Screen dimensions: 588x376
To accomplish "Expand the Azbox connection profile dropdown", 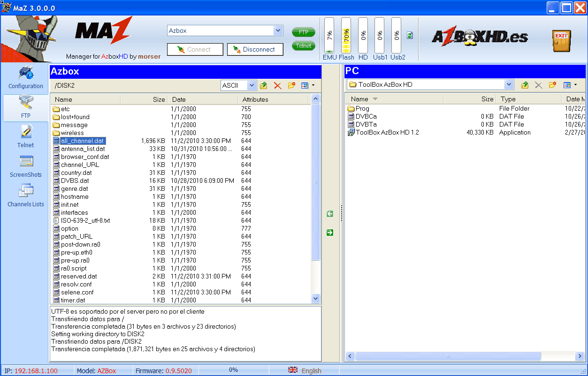I will [278, 30].
